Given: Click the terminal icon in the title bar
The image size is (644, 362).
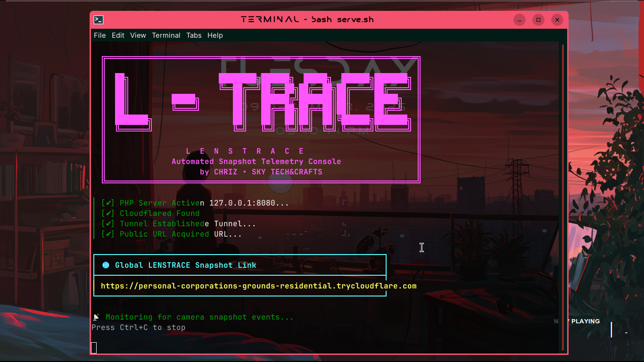Looking at the screenshot, I should [x=99, y=20].
